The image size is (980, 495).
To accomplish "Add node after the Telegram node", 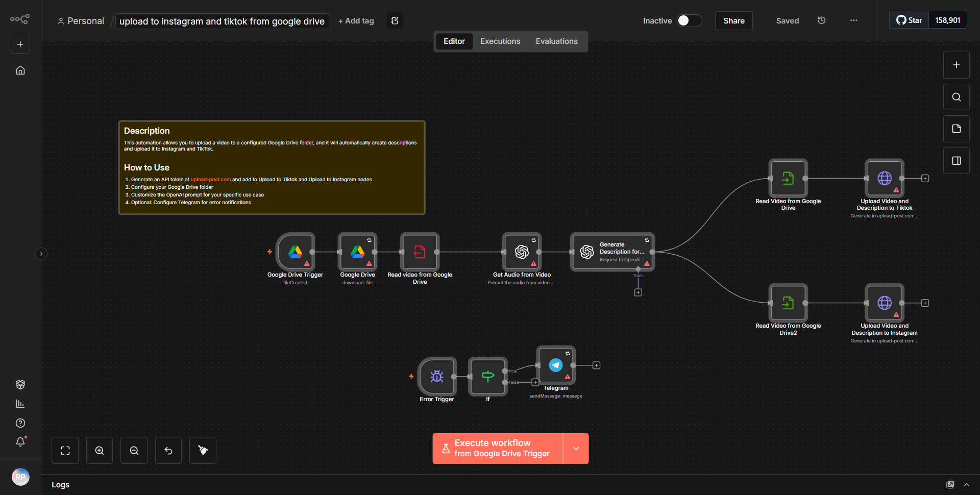I will (596, 365).
